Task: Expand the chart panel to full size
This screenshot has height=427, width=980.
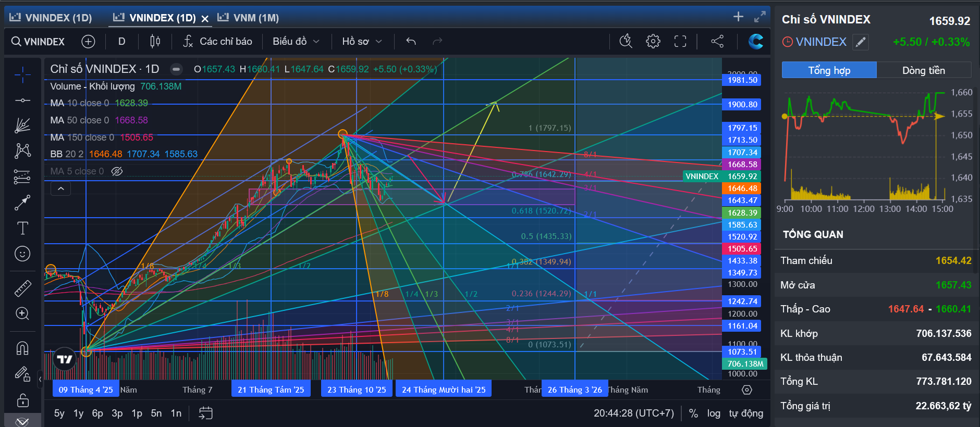Action: click(760, 17)
